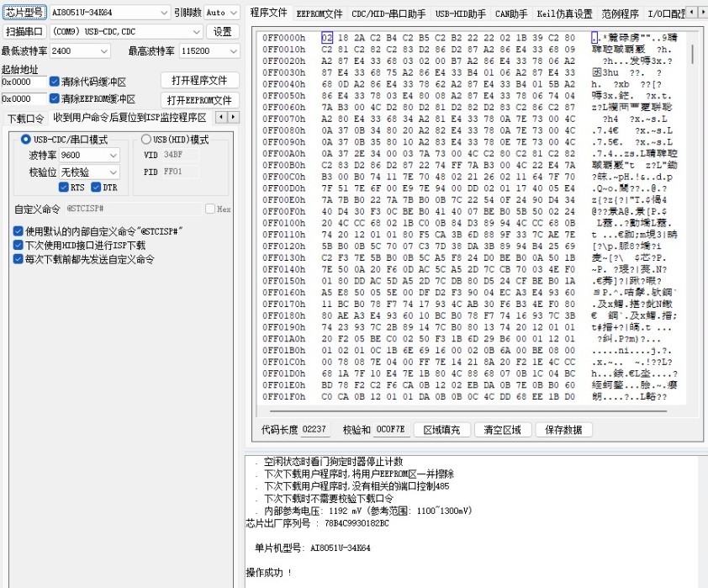
Task: Click the 下次下载时不需要校验下载口令 log line
Action: [x=329, y=499]
